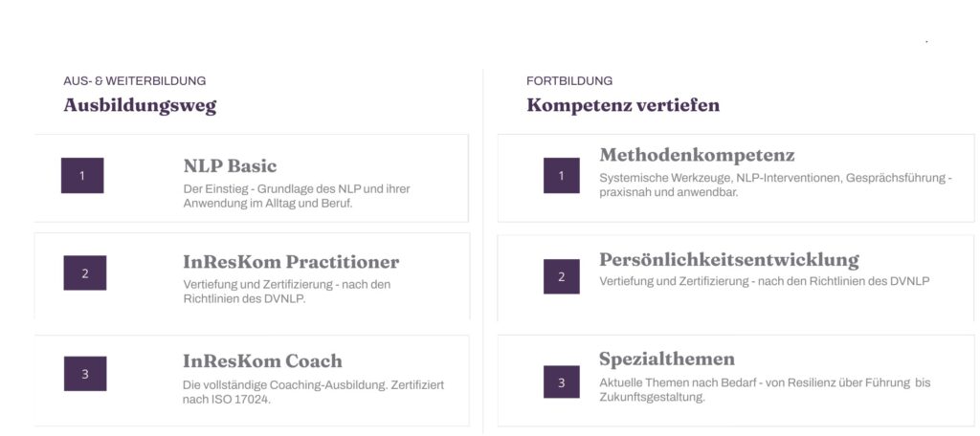Click the Kompetenz vertiefen section title
980x436 pixels.
click(623, 105)
